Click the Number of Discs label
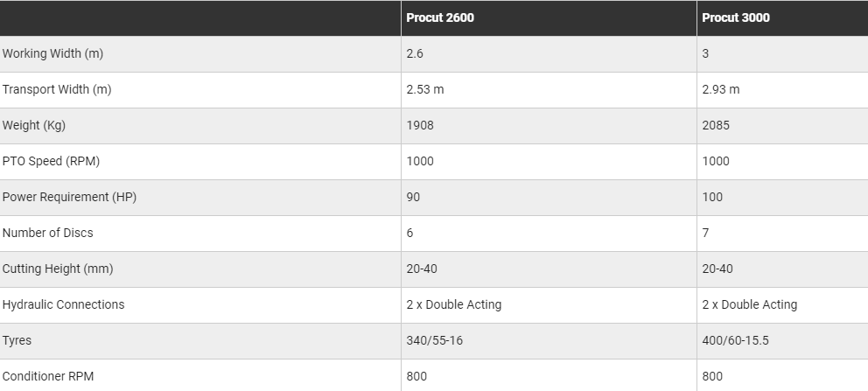Screen dimensions: 868x391 pyautogui.click(x=48, y=233)
